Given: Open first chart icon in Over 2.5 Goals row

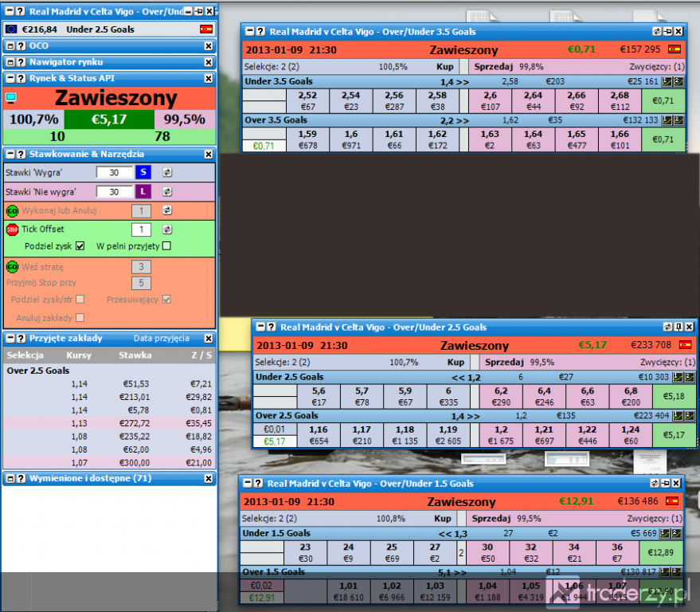Looking at the screenshot, I should pyautogui.click(x=678, y=416).
